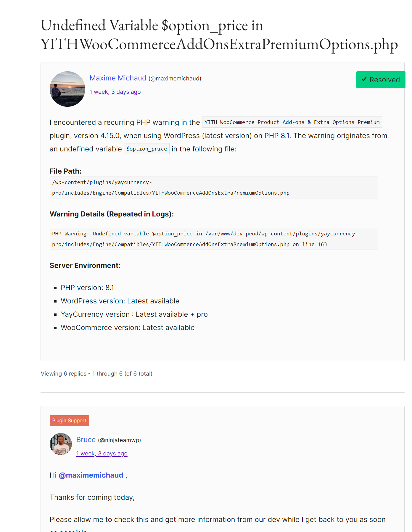
Task: Click the "Viewing 6 replies" pagination text
Action: pyautogui.click(x=96, y=374)
